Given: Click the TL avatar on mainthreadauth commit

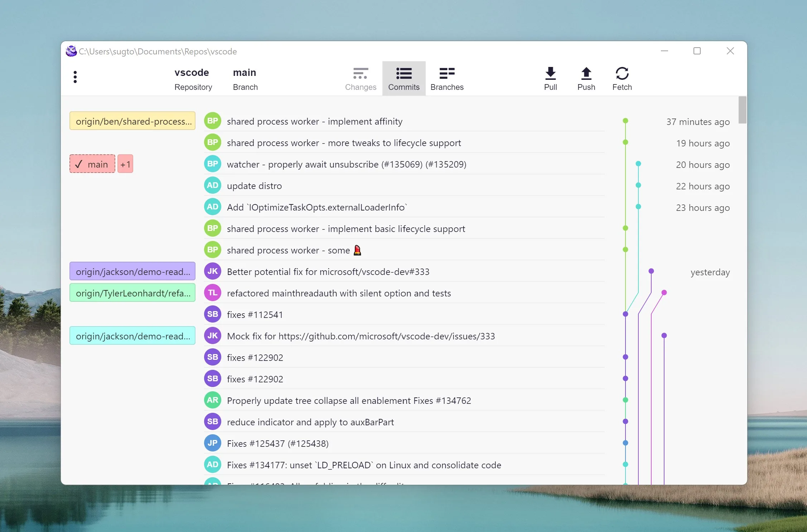Looking at the screenshot, I should (212, 293).
